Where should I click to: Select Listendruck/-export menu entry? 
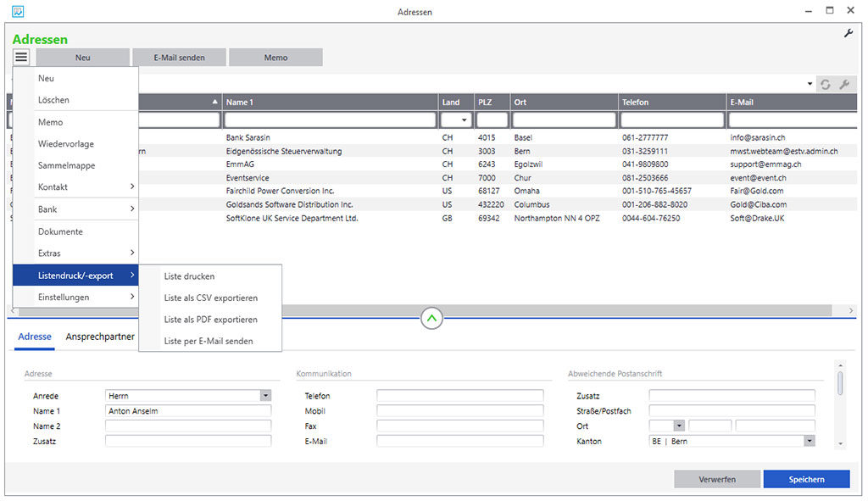tap(75, 276)
